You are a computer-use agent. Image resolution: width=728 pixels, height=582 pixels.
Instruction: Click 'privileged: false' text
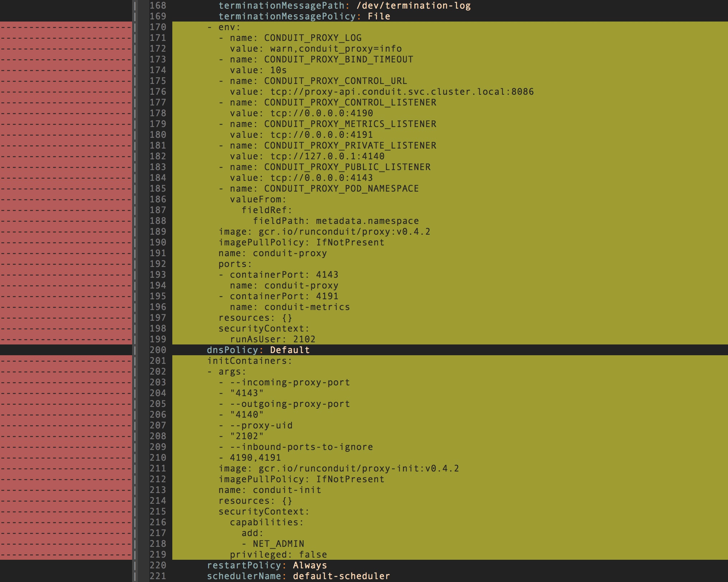(279, 555)
